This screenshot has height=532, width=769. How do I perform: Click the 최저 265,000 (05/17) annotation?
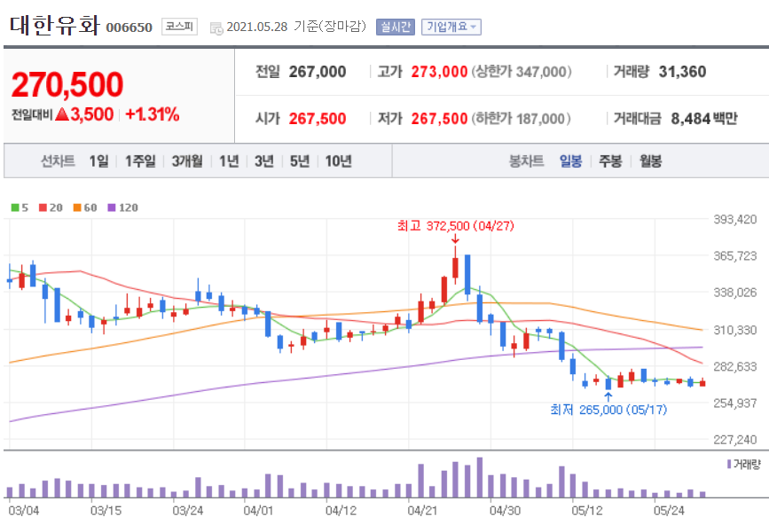click(608, 410)
